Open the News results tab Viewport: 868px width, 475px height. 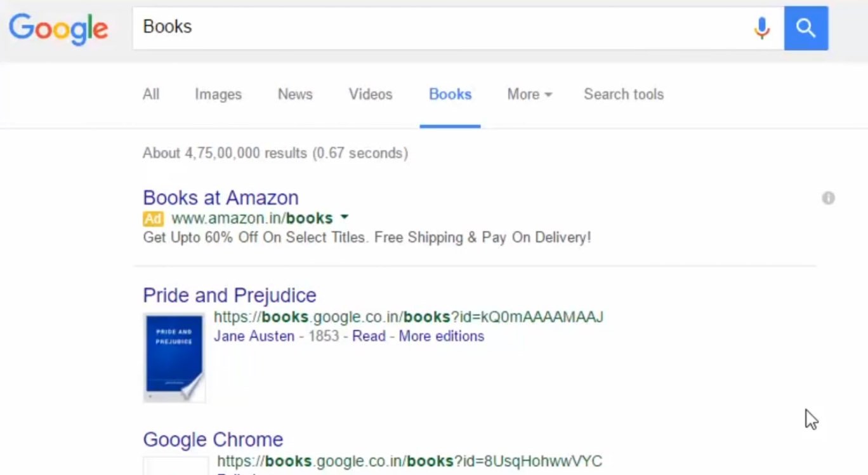point(295,95)
